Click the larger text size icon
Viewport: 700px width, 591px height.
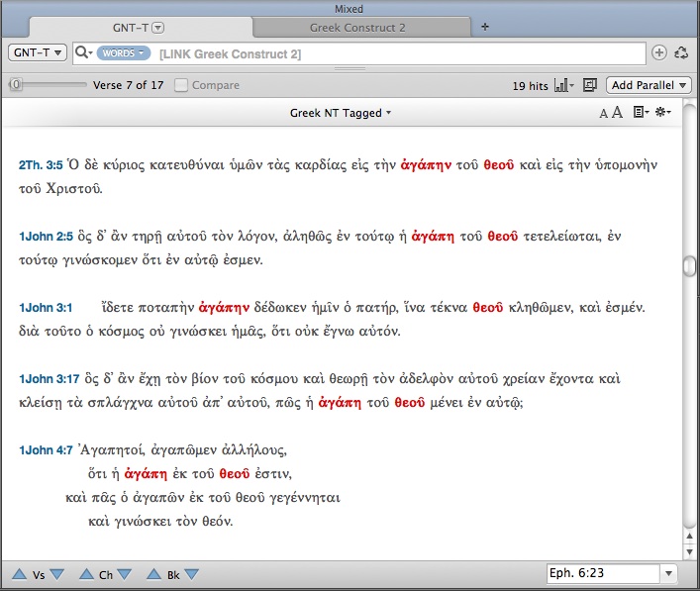pos(618,113)
